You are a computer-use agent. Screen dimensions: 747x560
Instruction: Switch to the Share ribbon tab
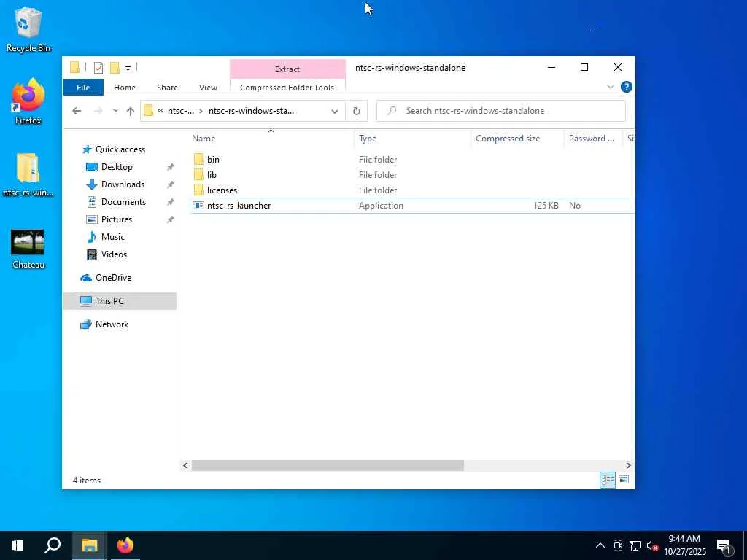tap(167, 87)
